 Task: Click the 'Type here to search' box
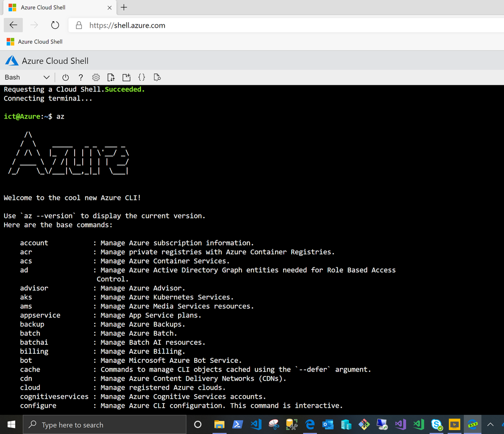[104, 425]
